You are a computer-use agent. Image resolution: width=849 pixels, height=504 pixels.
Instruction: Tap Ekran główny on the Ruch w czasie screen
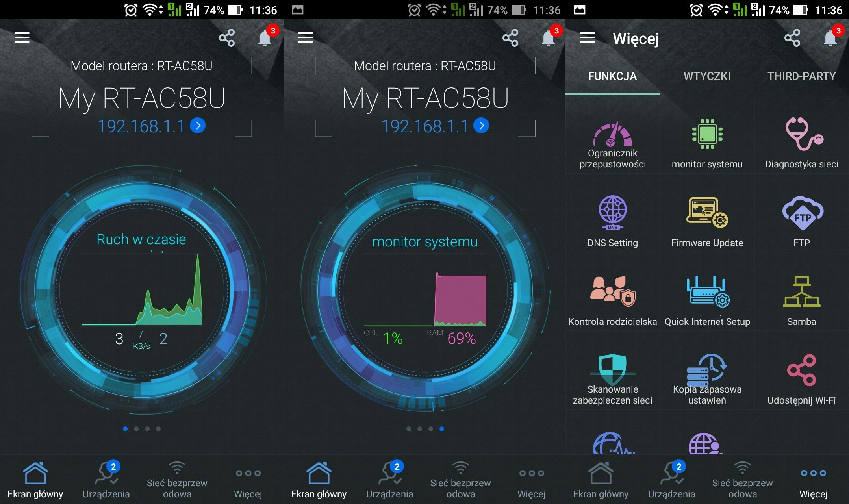pyautogui.click(x=35, y=480)
